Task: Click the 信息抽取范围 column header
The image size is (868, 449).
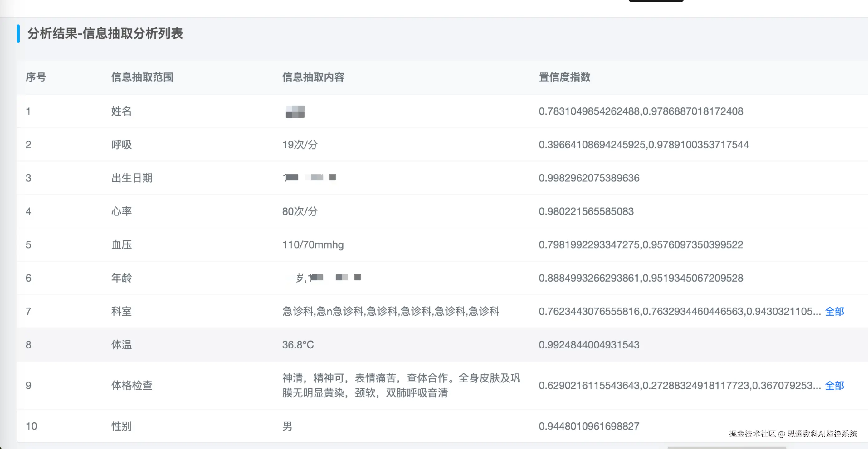Action: 142,77
